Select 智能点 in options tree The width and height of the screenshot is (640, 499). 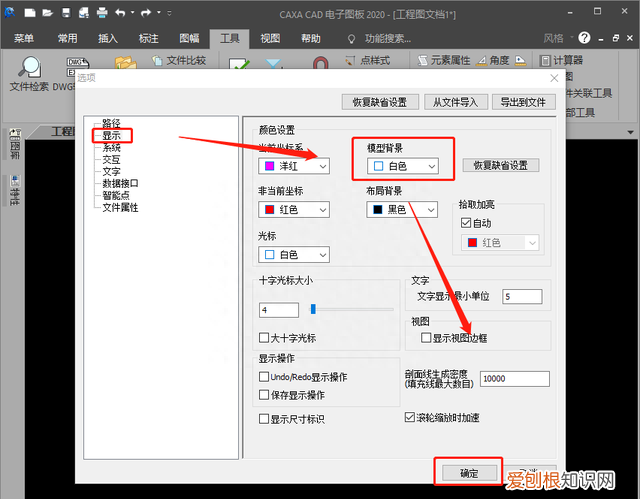click(x=116, y=195)
